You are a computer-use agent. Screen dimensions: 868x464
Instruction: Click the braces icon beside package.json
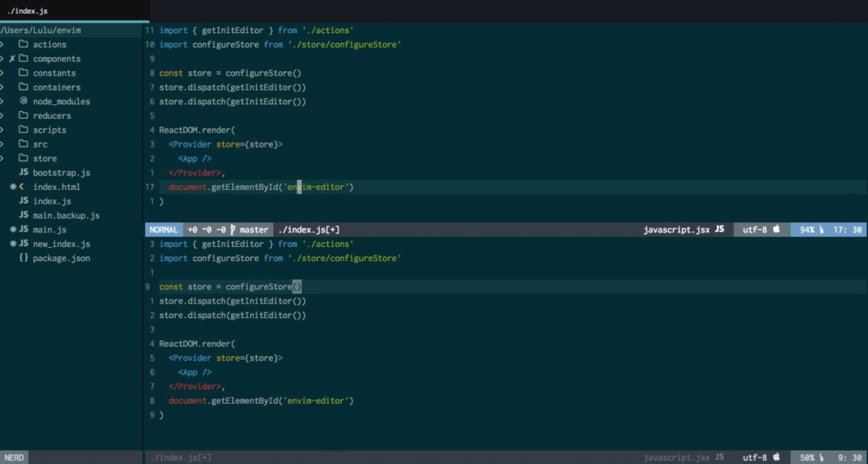tap(24, 258)
